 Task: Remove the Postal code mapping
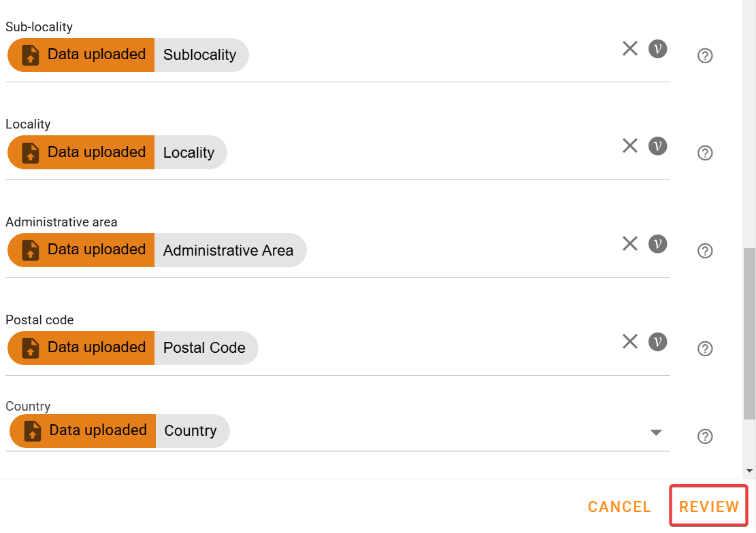(630, 341)
